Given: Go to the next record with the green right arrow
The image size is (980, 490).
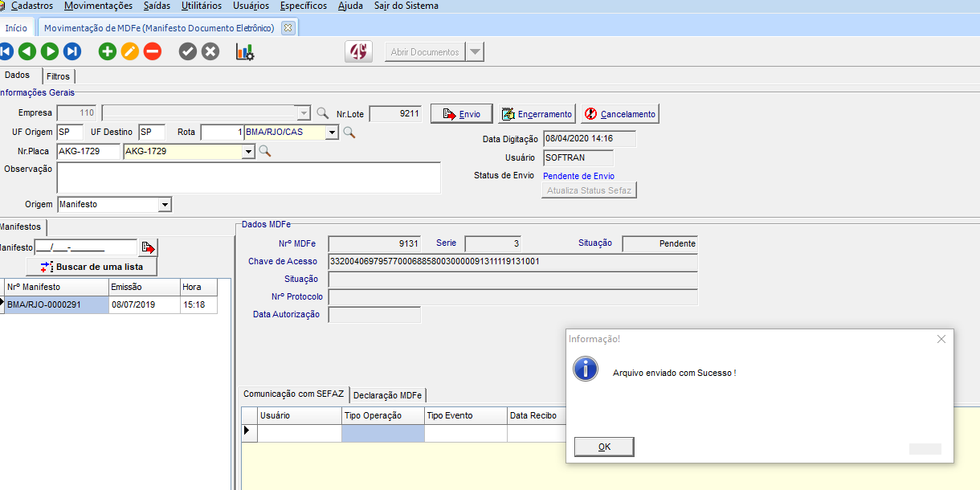Looking at the screenshot, I should pos(50,51).
